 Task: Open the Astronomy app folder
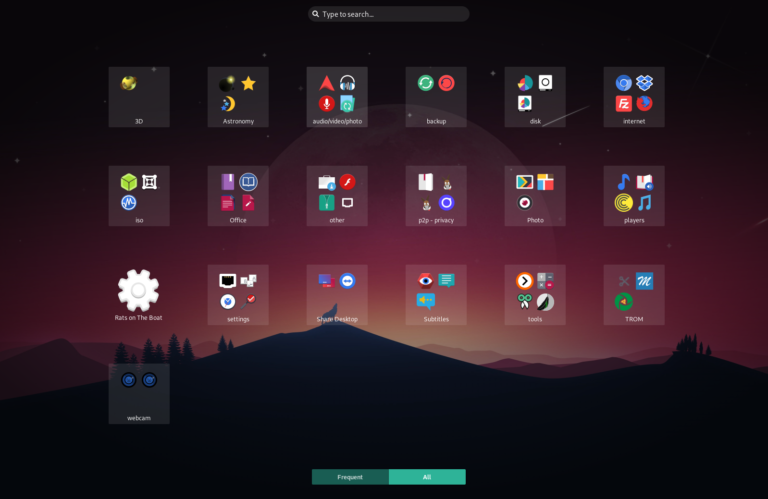pyautogui.click(x=238, y=94)
